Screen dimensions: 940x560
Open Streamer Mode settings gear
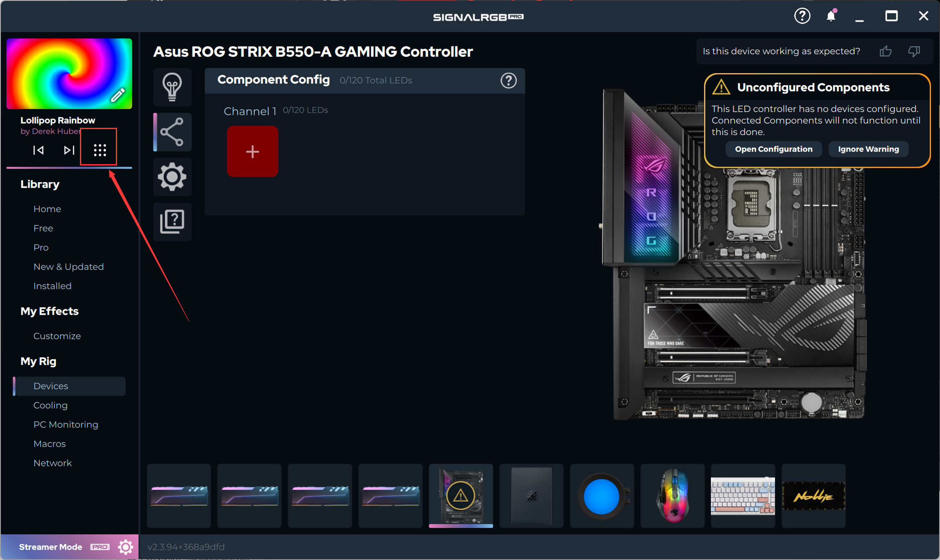coord(126,547)
